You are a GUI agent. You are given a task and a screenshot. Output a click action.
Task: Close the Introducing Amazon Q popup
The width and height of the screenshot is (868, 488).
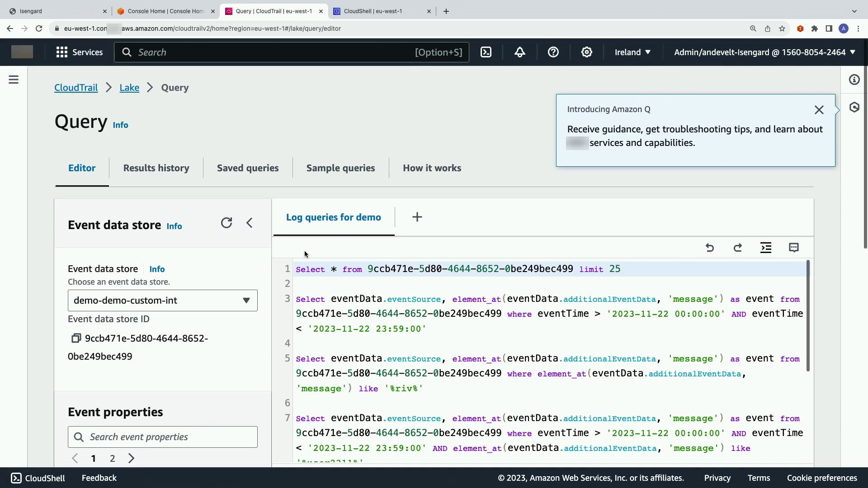819,110
